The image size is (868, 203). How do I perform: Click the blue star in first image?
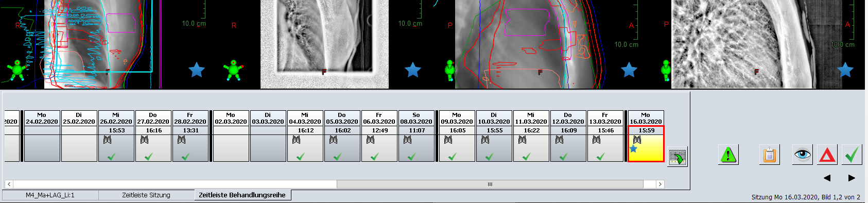coord(197,70)
